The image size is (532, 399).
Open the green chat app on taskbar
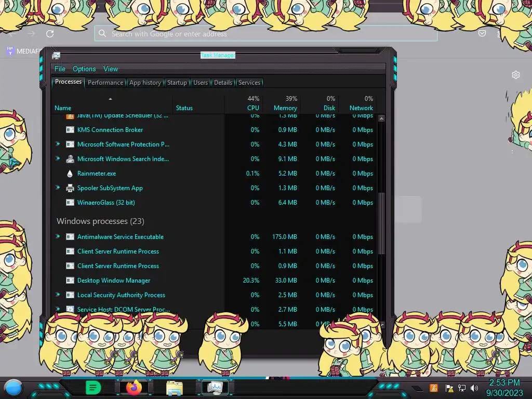coord(93,388)
